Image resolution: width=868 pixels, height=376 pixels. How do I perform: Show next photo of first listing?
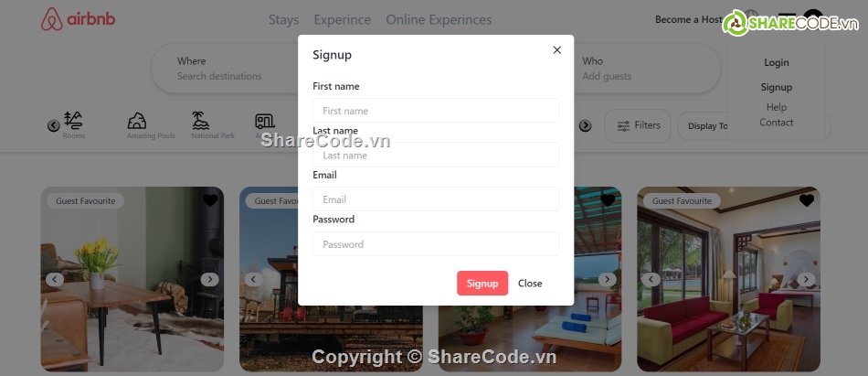point(210,280)
